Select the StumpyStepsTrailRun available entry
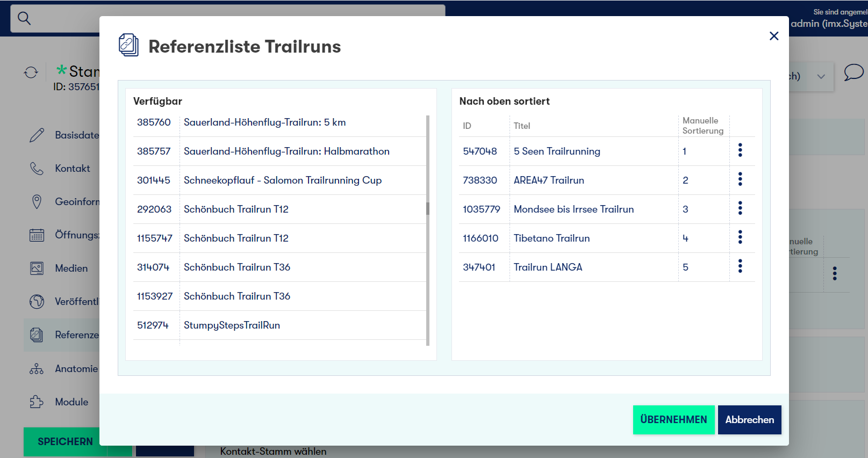Image resolution: width=868 pixels, height=458 pixels. [232, 325]
